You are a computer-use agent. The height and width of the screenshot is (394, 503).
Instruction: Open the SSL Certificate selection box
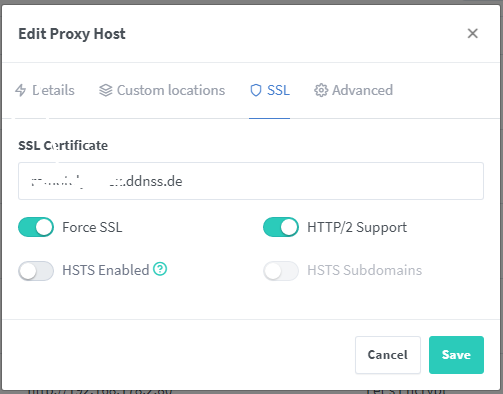tap(251, 181)
